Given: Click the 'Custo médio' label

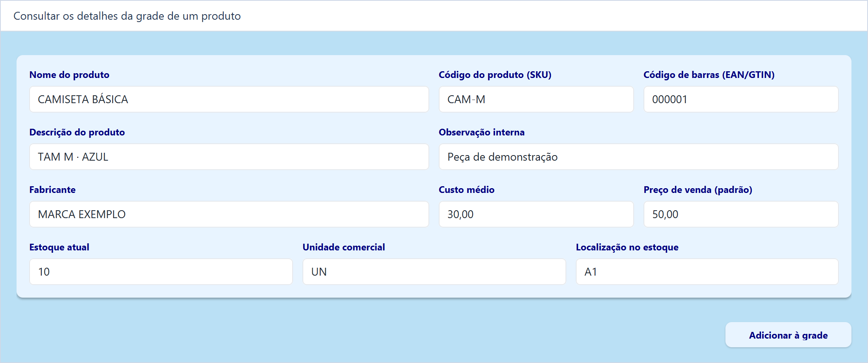Looking at the screenshot, I should coord(467,190).
